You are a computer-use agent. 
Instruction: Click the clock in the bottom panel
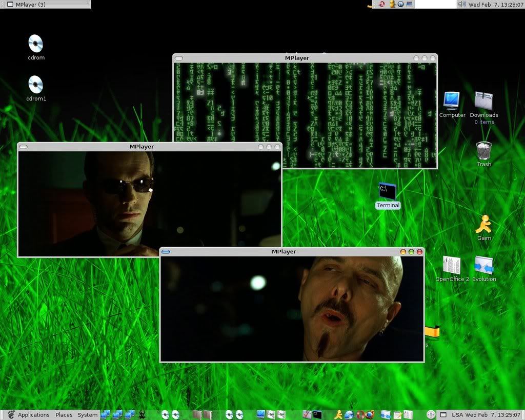point(493,415)
